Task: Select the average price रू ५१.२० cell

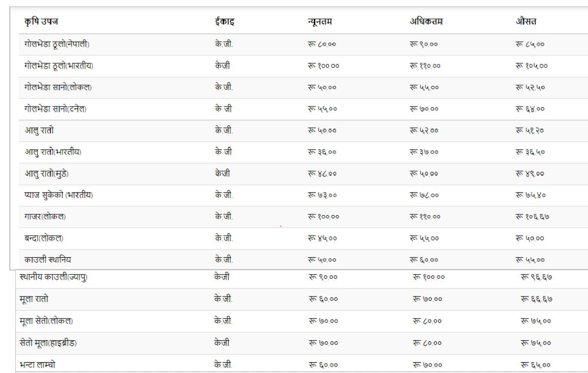Action: (x=525, y=131)
